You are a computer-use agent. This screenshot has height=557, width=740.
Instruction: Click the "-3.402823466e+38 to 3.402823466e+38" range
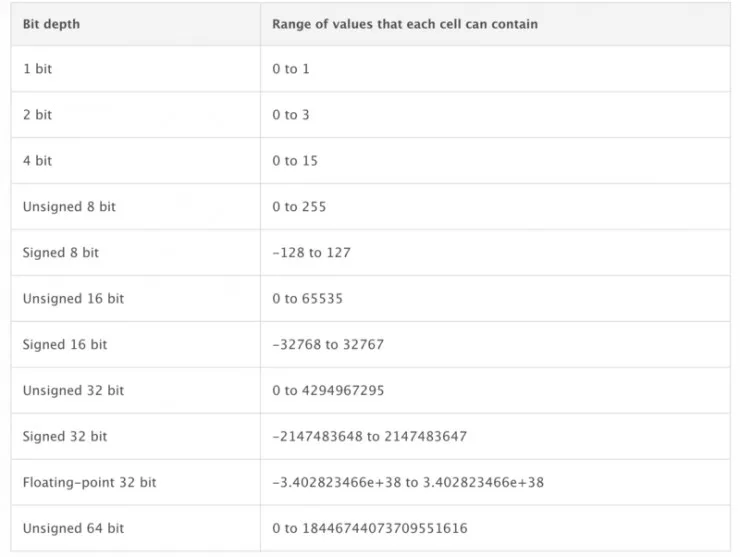408,483
